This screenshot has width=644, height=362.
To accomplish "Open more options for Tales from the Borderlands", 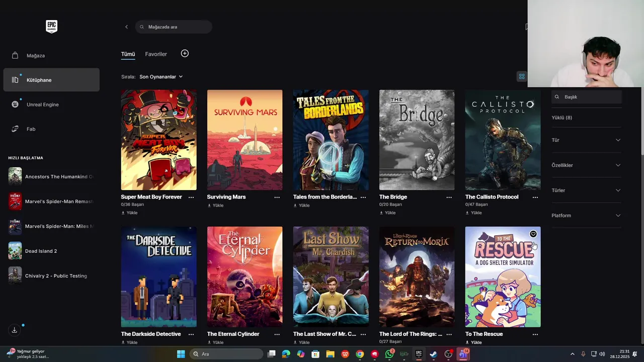I will 363,197.
